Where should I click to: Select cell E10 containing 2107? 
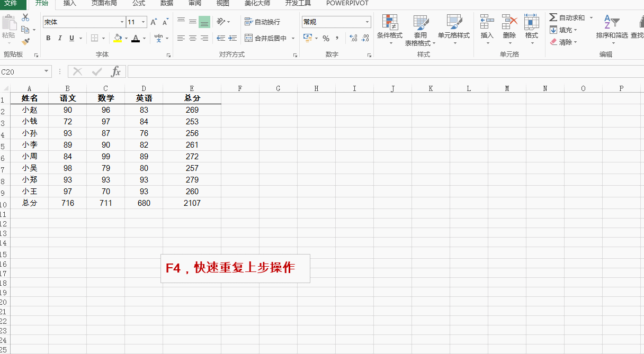(x=192, y=203)
